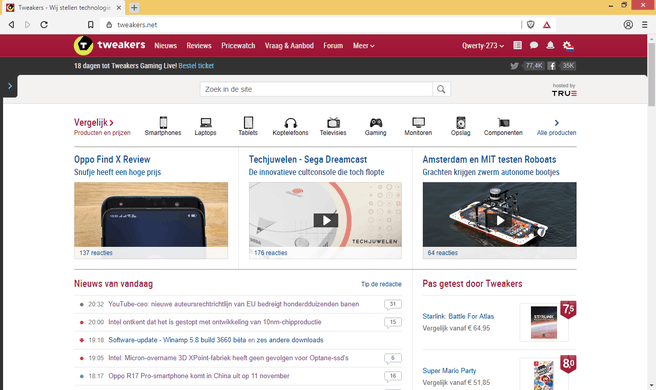Viewport: 656px width, 390px height.
Task: Click the browser forward arrow
Action: tap(28, 25)
